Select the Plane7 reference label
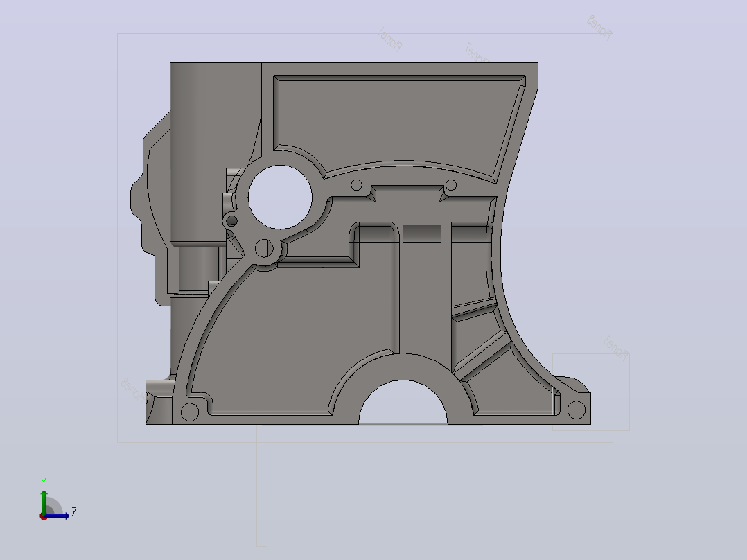747x560 pixels. point(477,53)
